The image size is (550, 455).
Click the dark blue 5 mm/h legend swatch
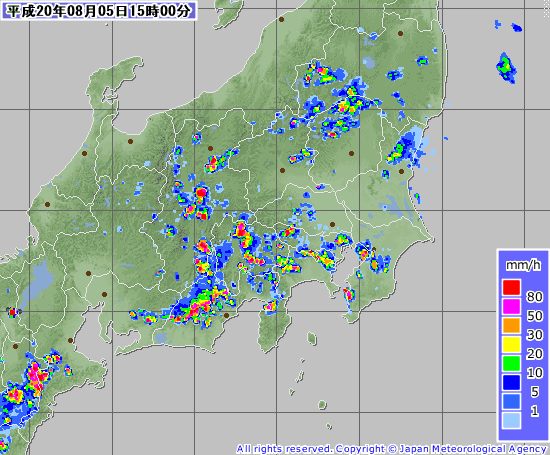point(511,382)
